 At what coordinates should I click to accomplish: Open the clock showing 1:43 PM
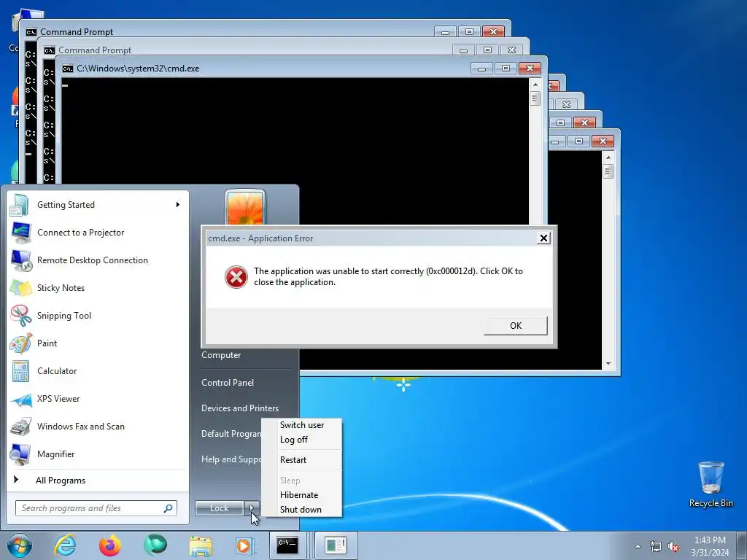point(710,546)
